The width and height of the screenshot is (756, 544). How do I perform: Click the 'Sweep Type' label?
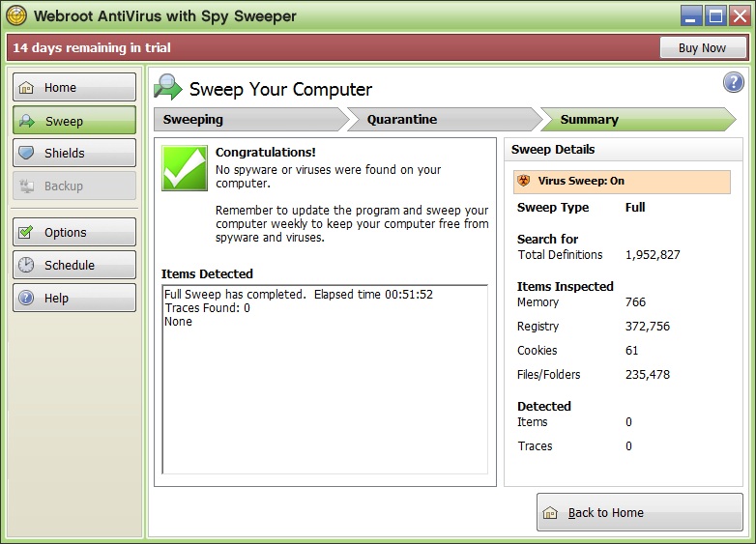click(x=553, y=207)
